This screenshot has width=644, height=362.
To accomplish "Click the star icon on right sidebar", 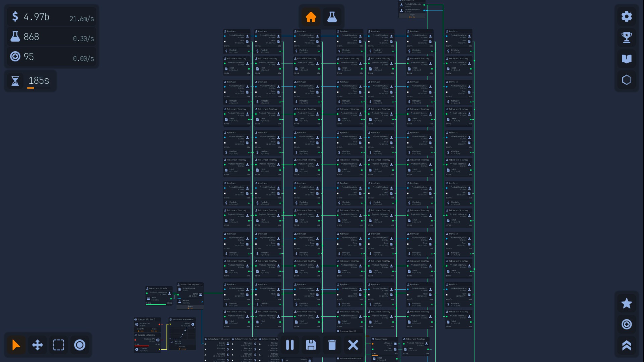I will (x=626, y=303).
